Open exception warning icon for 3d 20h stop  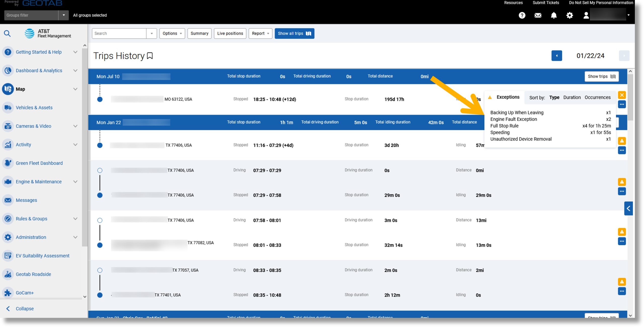point(622,141)
